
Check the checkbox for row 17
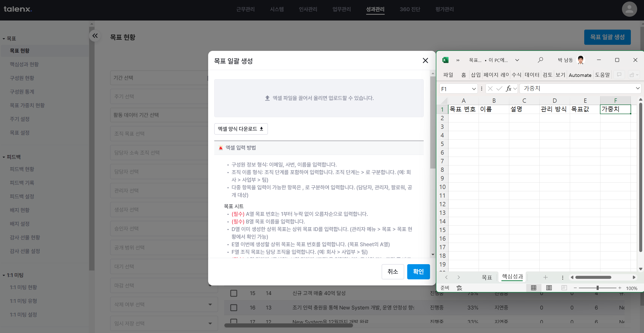coord(233,321)
